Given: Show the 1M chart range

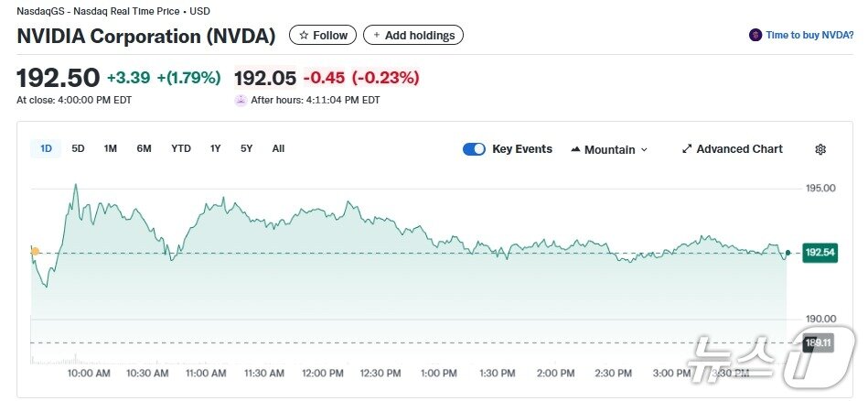Looking at the screenshot, I should pos(110,148).
